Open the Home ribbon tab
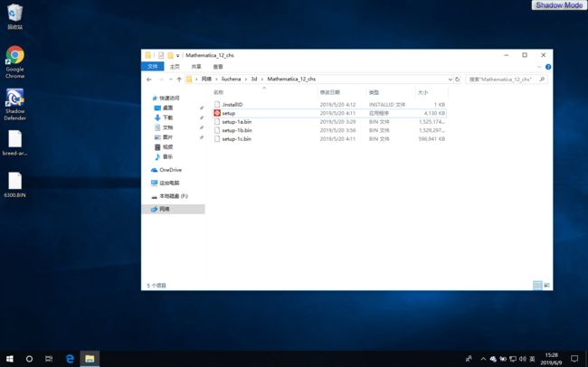This screenshot has width=588, height=367. coord(175,66)
